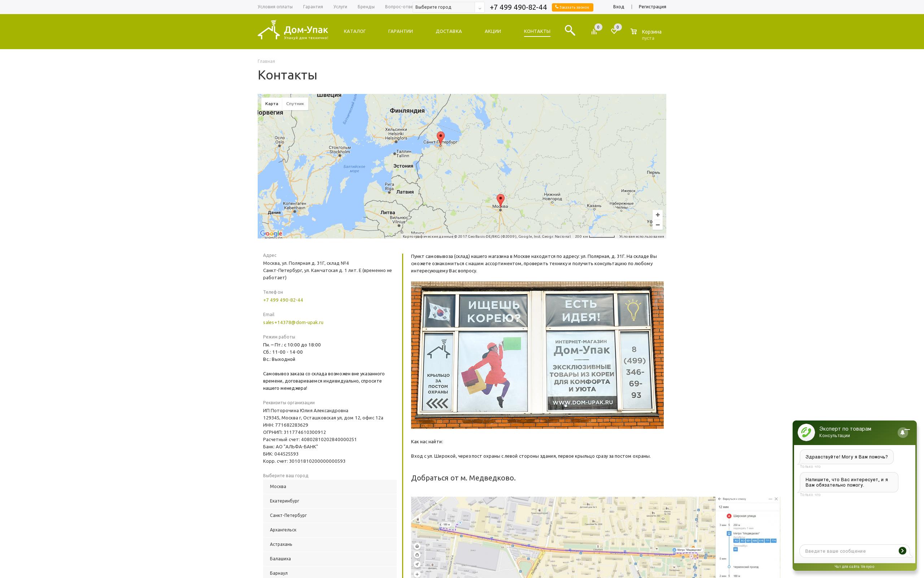Select Екатеринбург in the city list
The width and height of the screenshot is (924, 578).
(x=330, y=501)
